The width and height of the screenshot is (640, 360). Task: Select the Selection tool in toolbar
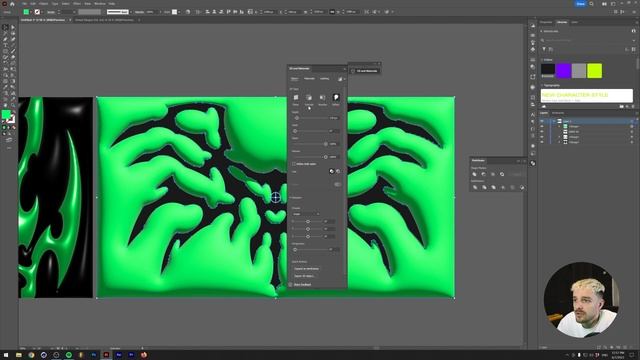[5, 27]
